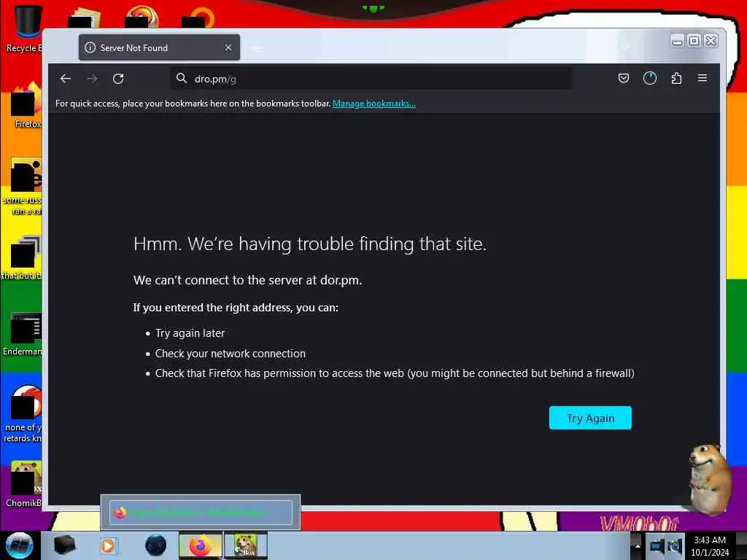Reload the page with the refresh icon
Viewport: 747px width, 560px height.
[x=118, y=79]
